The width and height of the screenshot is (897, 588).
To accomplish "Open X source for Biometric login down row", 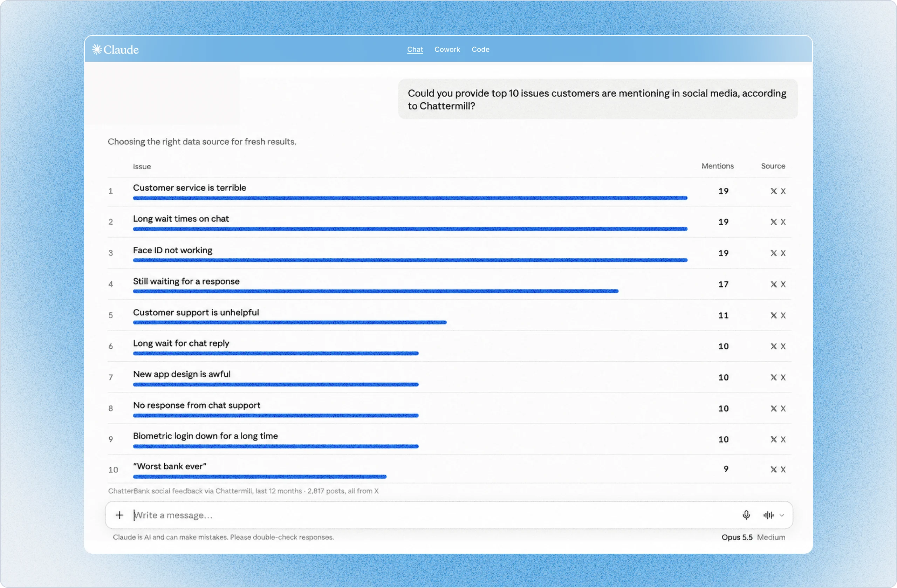I will click(x=778, y=439).
